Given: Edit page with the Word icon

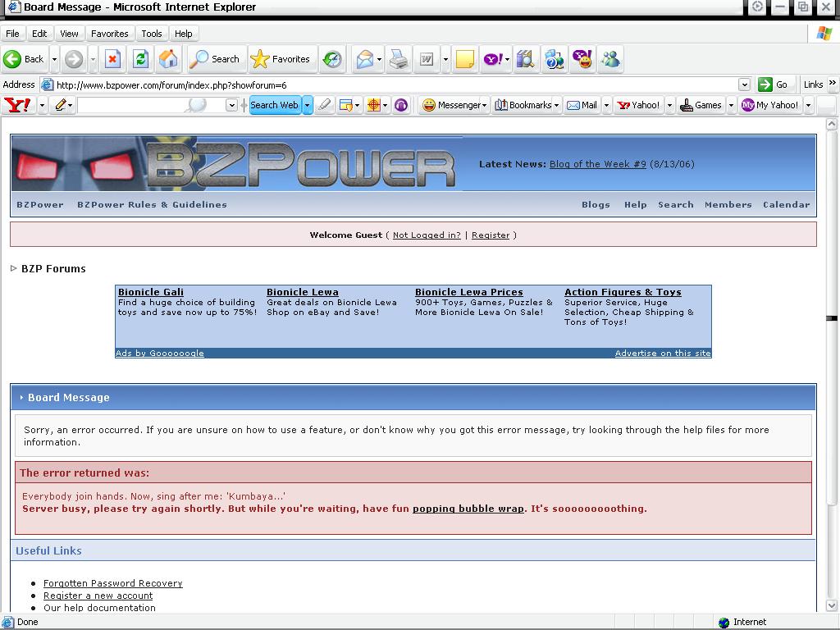Looking at the screenshot, I should pyautogui.click(x=427, y=59).
